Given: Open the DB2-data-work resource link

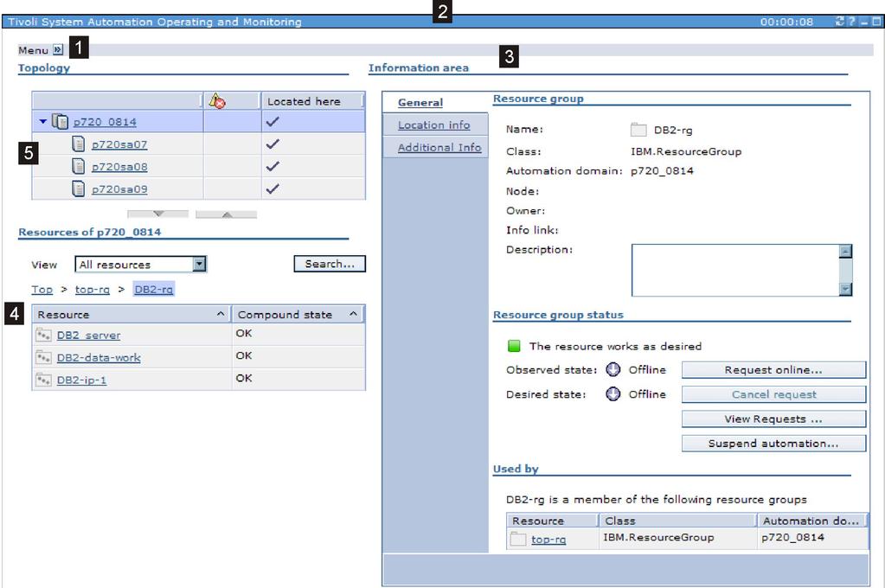Looking at the screenshot, I should tap(99, 357).
